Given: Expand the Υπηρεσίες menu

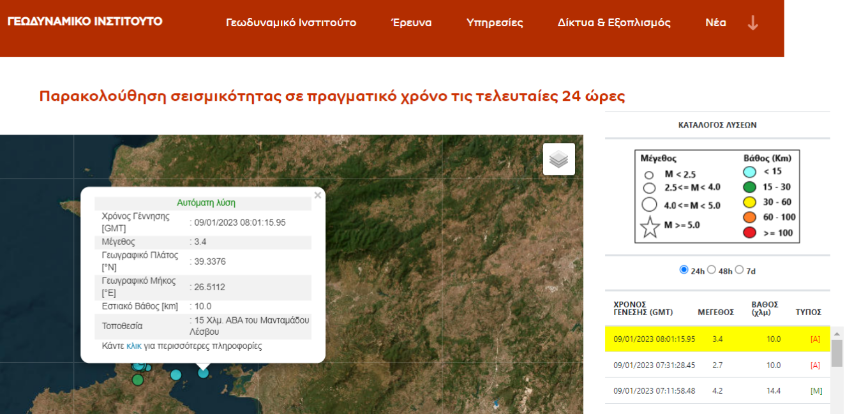Looking at the screenshot, I should click(x=495, y=23).
